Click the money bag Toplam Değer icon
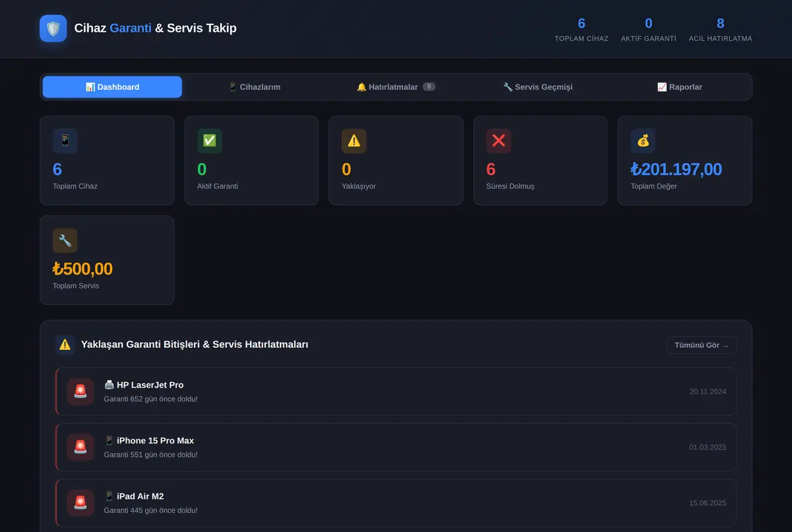Viewport: 792px width, 532px height. [643, 141]
